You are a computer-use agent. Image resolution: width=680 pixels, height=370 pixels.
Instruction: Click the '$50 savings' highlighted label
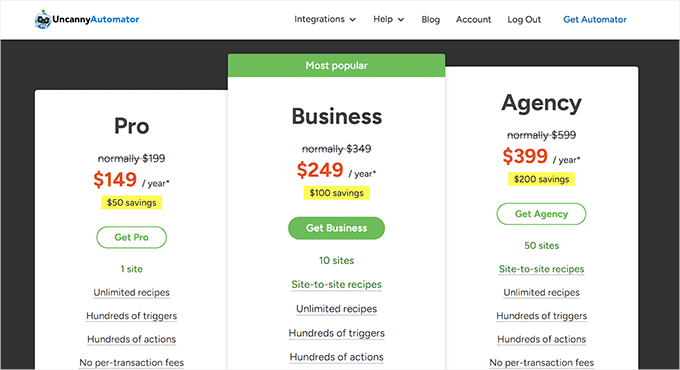pyautogui.click(x=131, y=203)
